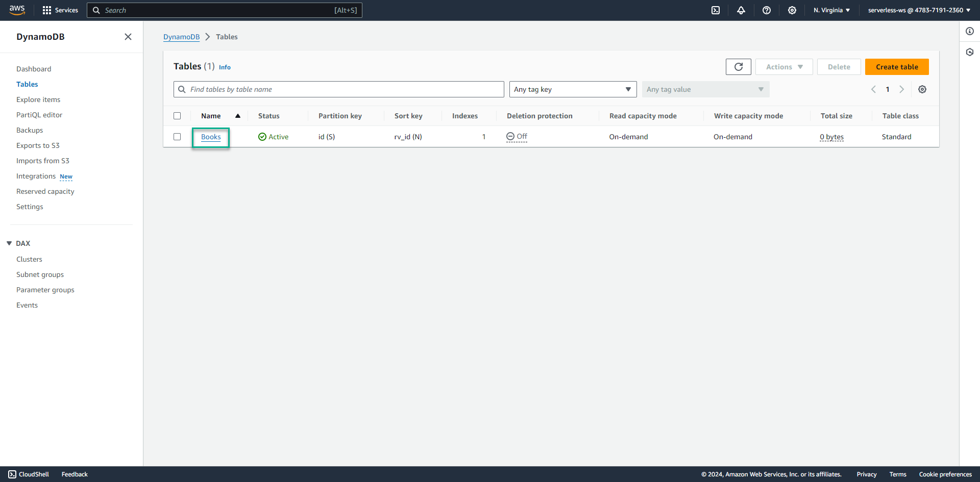Open the Any tag value dropdown
The width and height of the screenshot is (980, 482).
point(706,89)
